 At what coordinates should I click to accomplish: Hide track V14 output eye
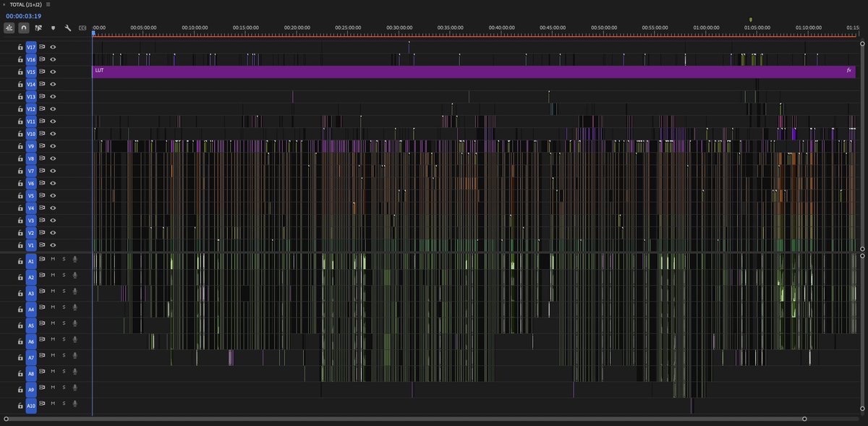[x=53, y=84]
